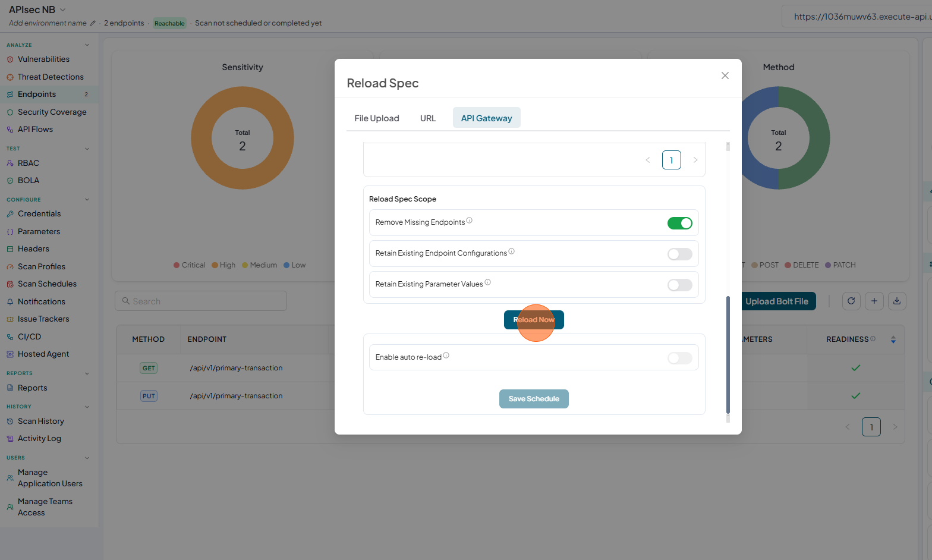932x560 pixels.
Task: Open Scan Profiles
Action: pos(41,267)
